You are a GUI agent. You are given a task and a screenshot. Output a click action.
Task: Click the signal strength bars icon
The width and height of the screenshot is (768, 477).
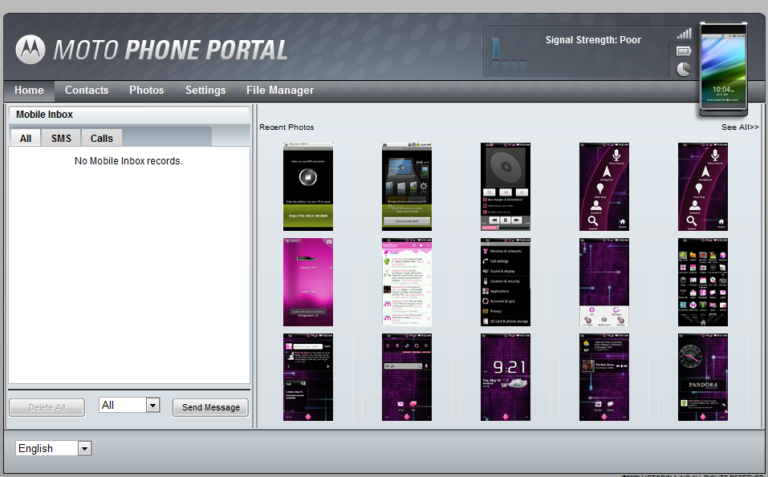(x=684, y=33)
